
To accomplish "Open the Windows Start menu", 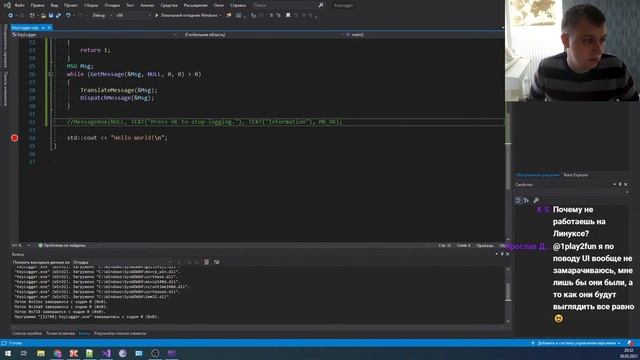I will point(8,353).
